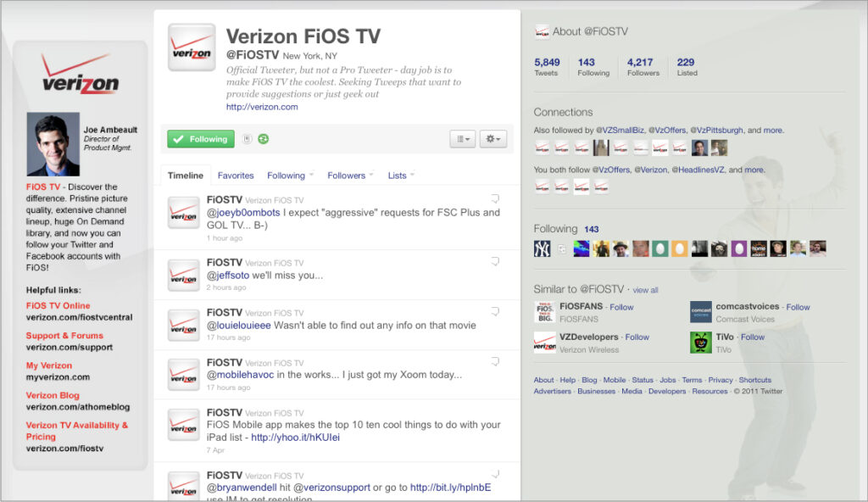Open the blue-green abstract avatar in Following
The width and height of the screenshot is (868, 502).
(581, 248)
